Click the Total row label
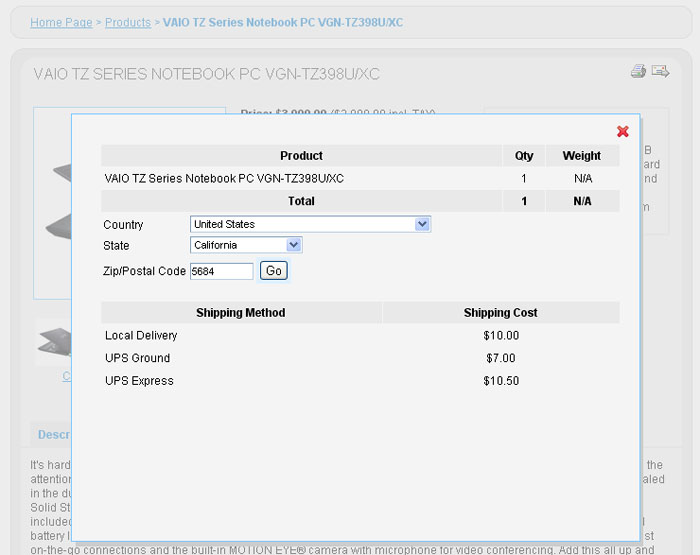700x555 pixels. point(301,201)
